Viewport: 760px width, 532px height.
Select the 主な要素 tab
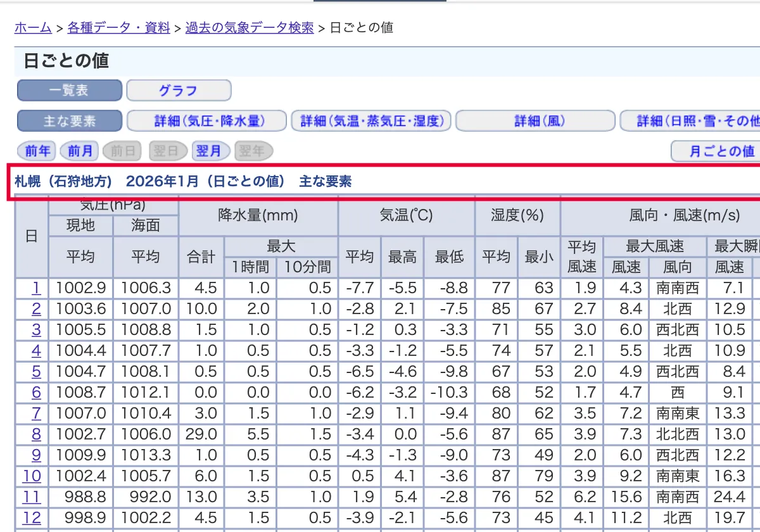pos(70,121)
